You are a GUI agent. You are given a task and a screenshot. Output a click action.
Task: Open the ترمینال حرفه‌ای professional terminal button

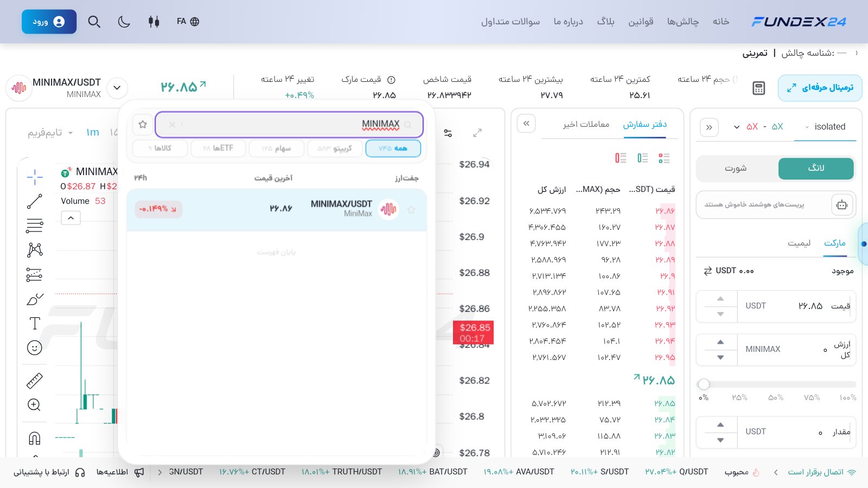[x=820, y=88]
